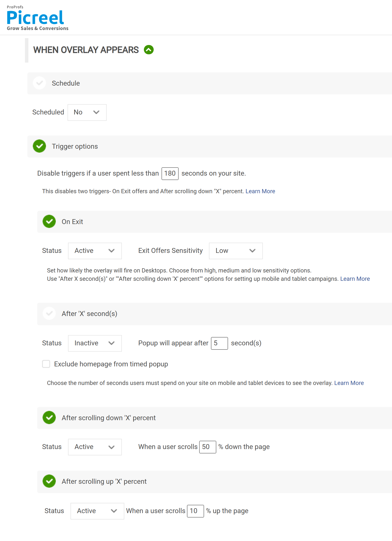The image size is (392, 541).
Task: Enable the After 'X' second(s) trigger
Action: coord(49,314)
